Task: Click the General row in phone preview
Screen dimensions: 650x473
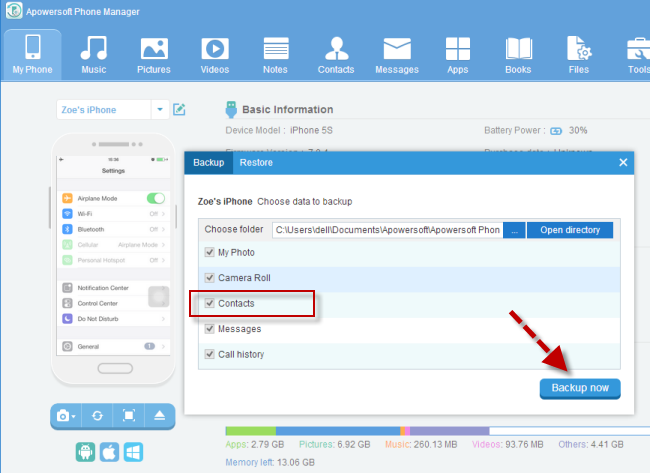Action: pyautogui.click(x=114, y=346)
